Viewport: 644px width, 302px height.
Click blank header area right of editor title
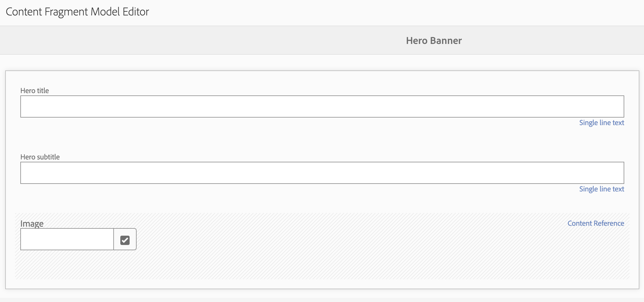tap(395, 12)
